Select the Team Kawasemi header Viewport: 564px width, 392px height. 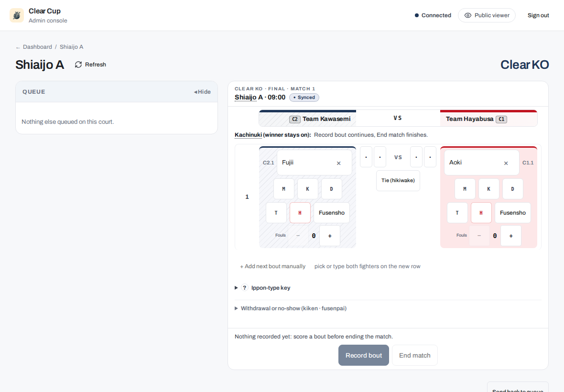[307, 119]
